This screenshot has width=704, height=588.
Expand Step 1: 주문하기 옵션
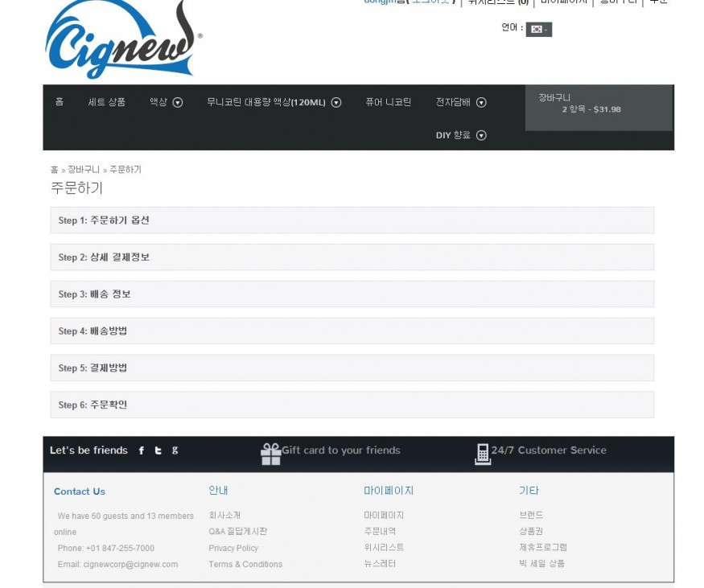point(352,220)
